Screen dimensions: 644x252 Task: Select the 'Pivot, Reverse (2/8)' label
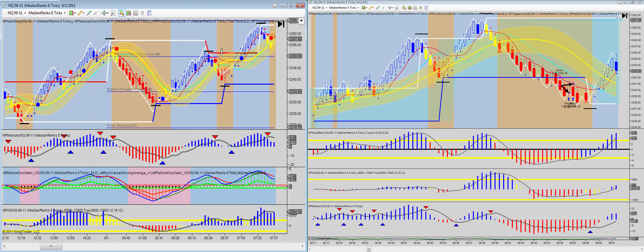[x=122, y=126]
